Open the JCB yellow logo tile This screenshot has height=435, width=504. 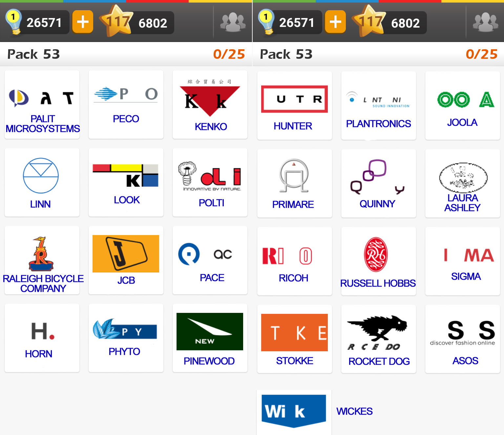click(126, 260)
